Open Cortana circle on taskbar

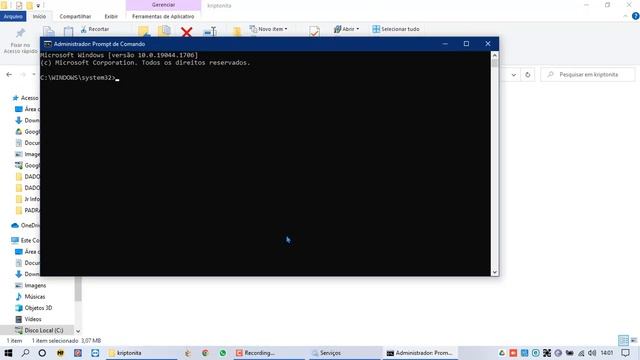(x=42, y=353)
